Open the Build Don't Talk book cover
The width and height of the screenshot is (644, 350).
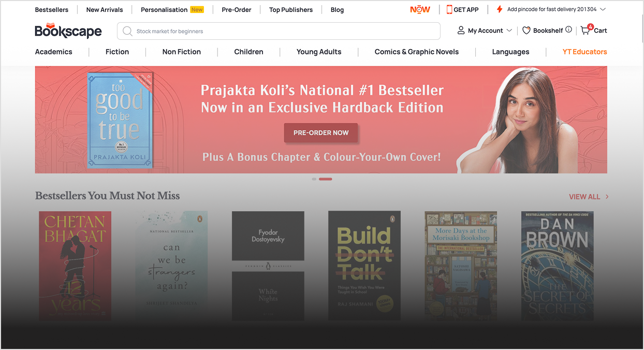(x=364, y=266)
